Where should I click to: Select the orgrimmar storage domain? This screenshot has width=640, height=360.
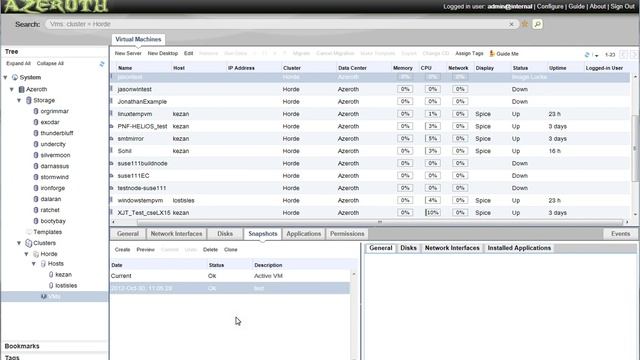(x=55, y=111)
